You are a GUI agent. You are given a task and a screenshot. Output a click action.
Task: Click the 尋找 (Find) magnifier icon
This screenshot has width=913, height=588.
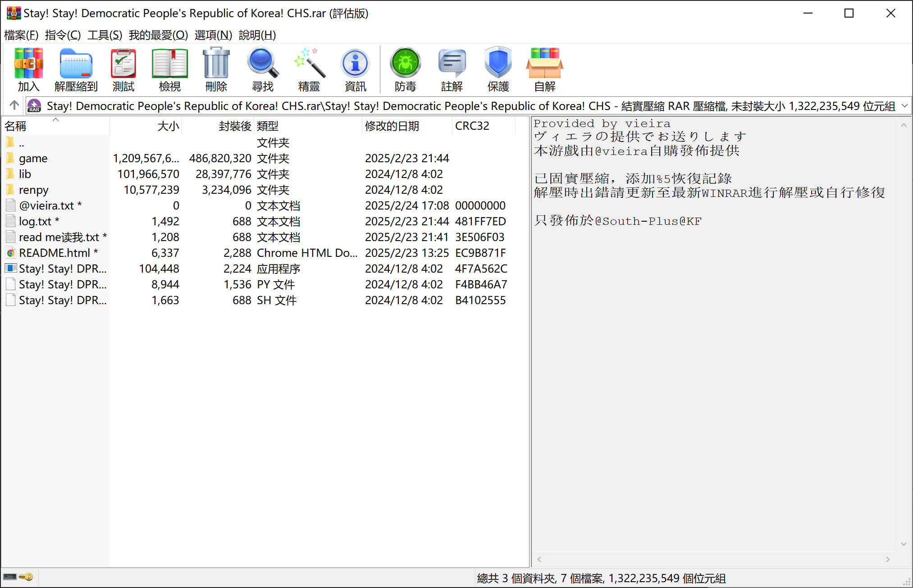coord(262,64)
